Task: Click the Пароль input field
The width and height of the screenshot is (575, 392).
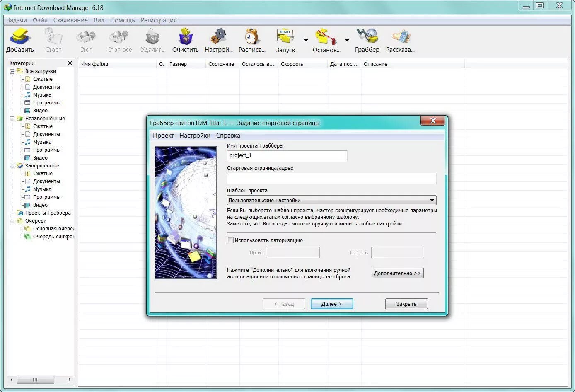Action: 398,252
